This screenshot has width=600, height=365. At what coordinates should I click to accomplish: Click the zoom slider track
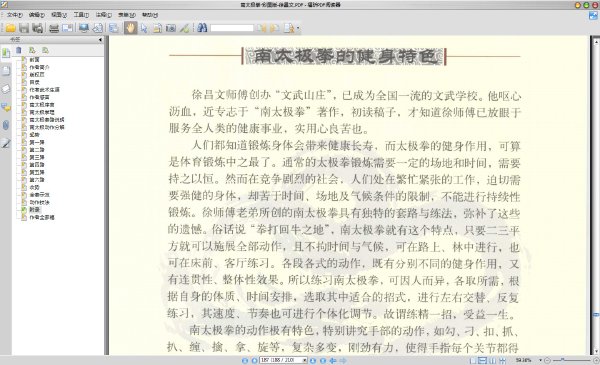[x=572, y=360]
